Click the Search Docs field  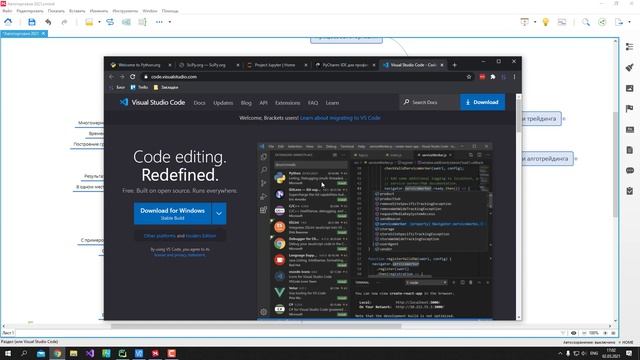(x=429, y=102)
